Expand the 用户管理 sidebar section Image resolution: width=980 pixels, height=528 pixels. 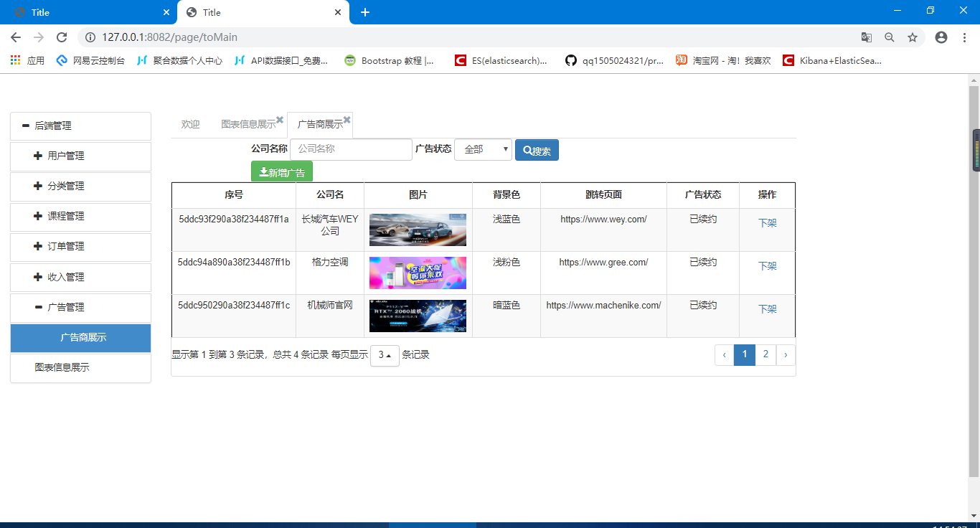coord(38,156)
